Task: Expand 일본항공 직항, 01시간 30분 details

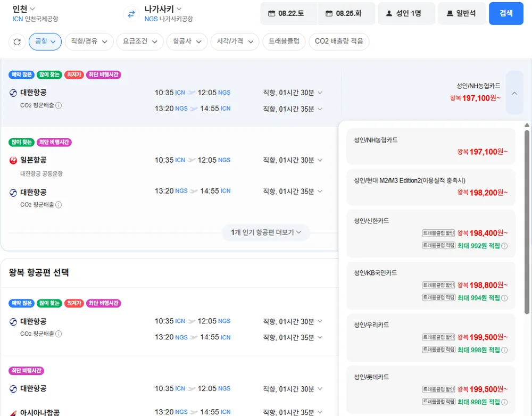Action: [x=293, y=160]
